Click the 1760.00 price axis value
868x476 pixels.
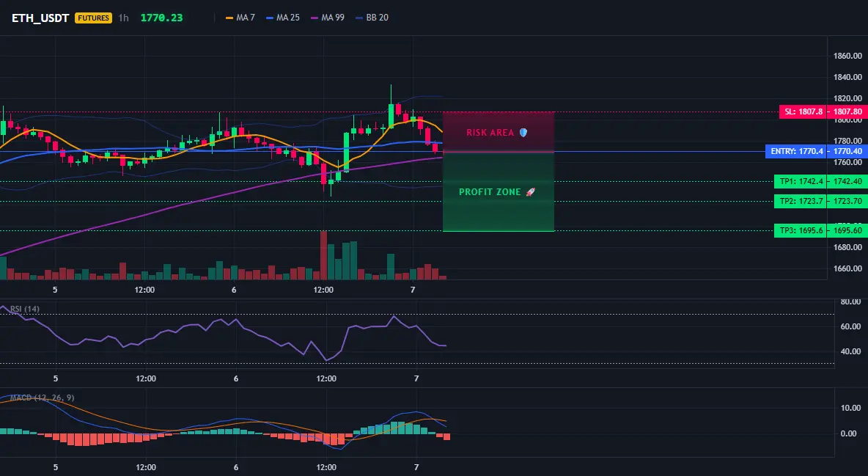tap(847, 162)
